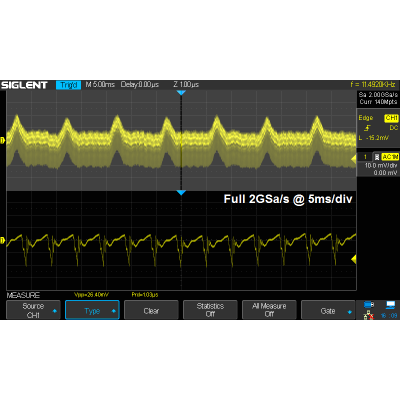Open the measurement Type selector
Image resolution: width=400 pixels, height=400 pixels.
click(x=92, y=310)
